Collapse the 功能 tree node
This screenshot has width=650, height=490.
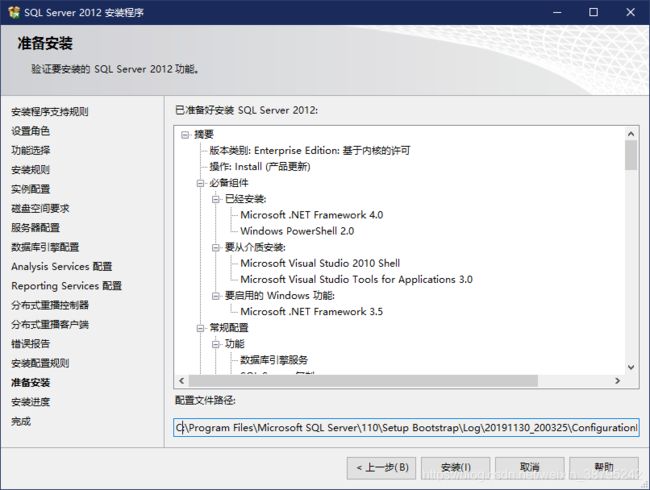pyautogui.click(x=216, y=344)
